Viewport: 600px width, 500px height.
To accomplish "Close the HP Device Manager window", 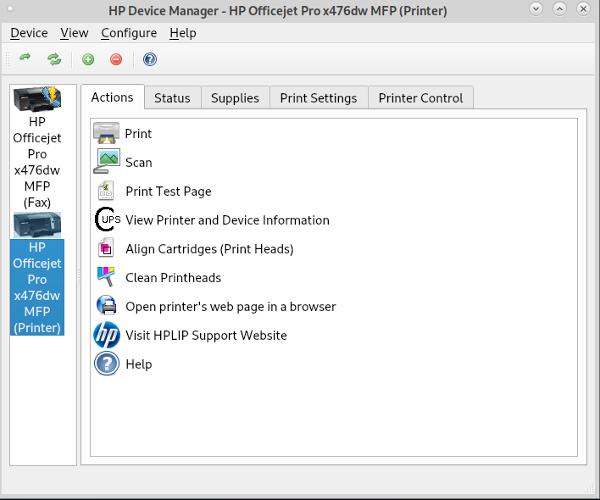I will 583,8.
